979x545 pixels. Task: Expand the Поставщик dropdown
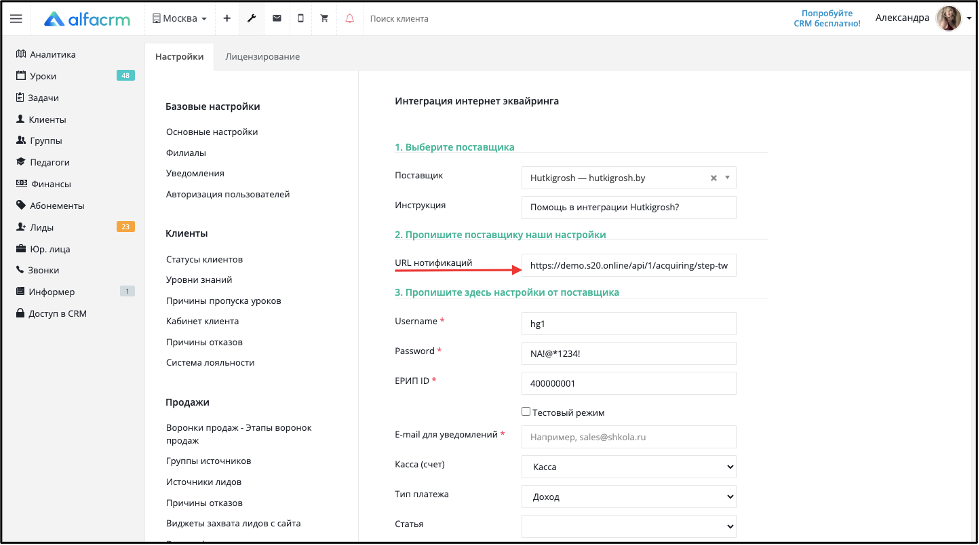(727, 178)
